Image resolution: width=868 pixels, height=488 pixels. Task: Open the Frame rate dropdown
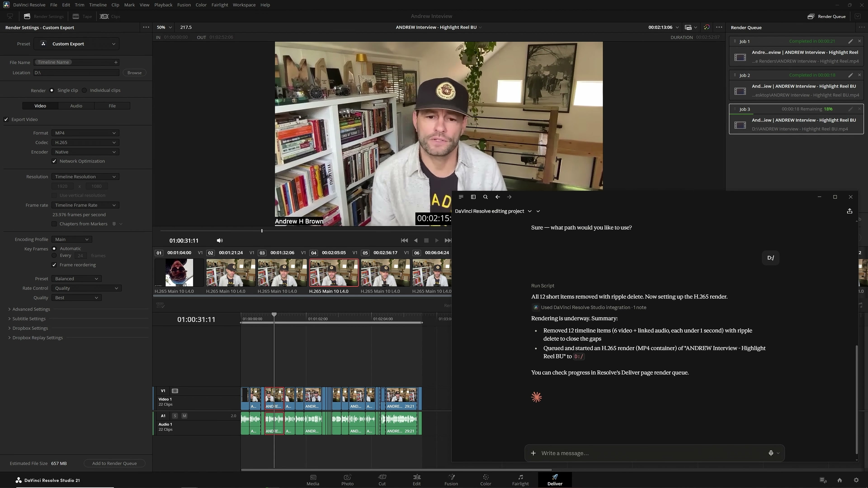pos(85,205)
